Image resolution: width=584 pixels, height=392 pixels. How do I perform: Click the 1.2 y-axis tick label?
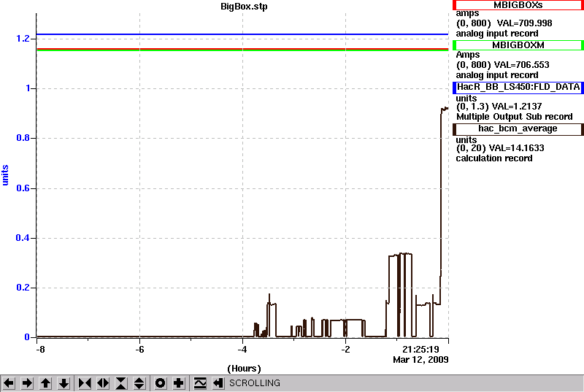pos(23,39)
